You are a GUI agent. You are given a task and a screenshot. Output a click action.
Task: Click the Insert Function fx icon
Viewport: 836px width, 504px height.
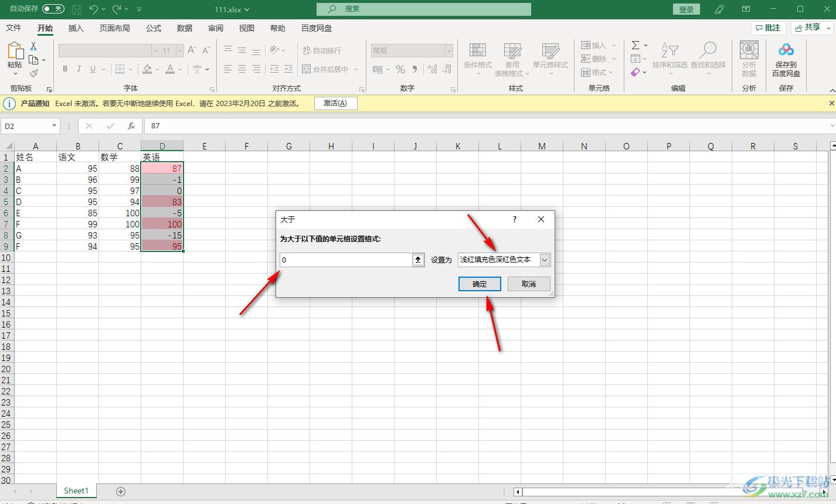pyautogui.click(x=131, y=126)
